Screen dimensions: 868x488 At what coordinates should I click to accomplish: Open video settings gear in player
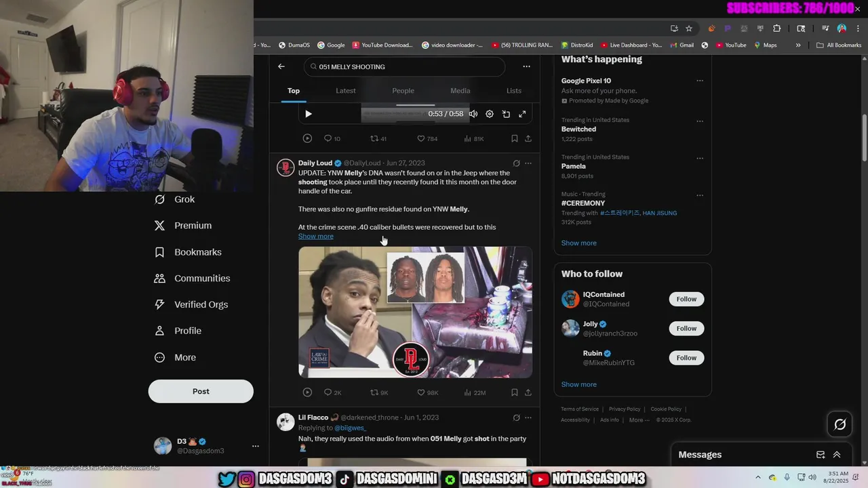click(x=490, y=114)
